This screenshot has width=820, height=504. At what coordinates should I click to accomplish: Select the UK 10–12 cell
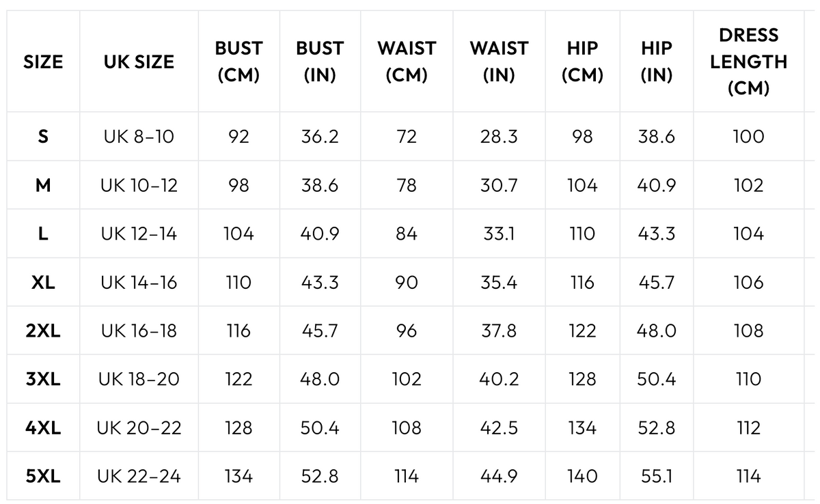point(139,185)
